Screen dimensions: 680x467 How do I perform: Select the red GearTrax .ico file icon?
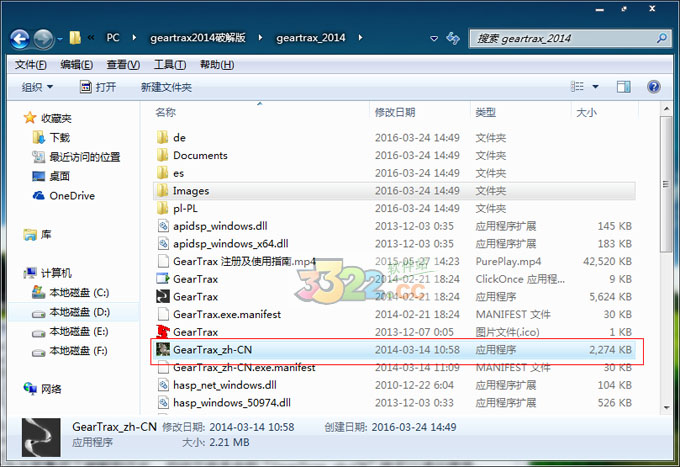163,332
